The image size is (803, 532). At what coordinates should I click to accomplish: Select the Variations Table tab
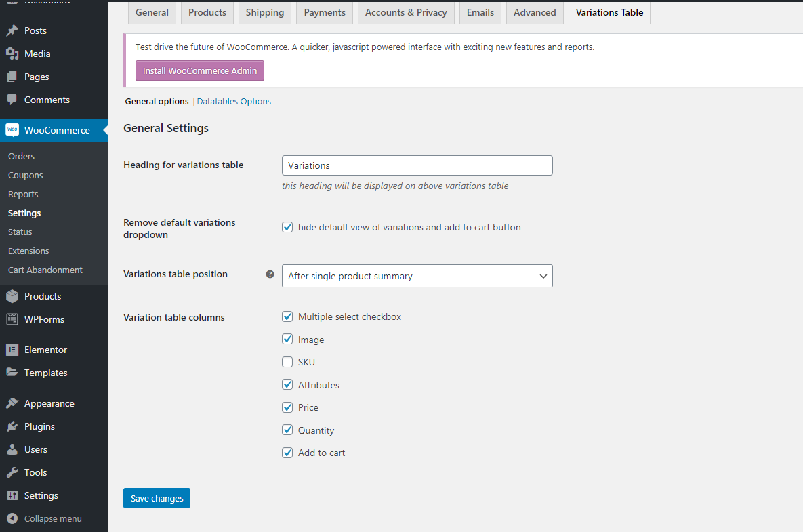click(609, 13)
